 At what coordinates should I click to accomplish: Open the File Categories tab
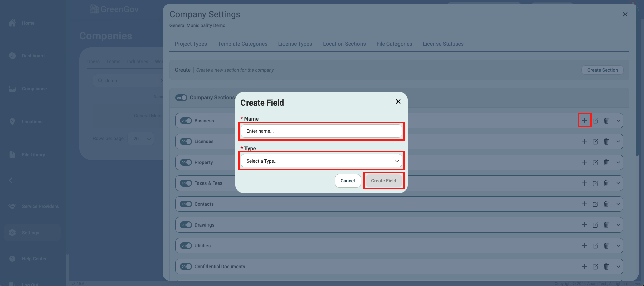tap(394, 44)
